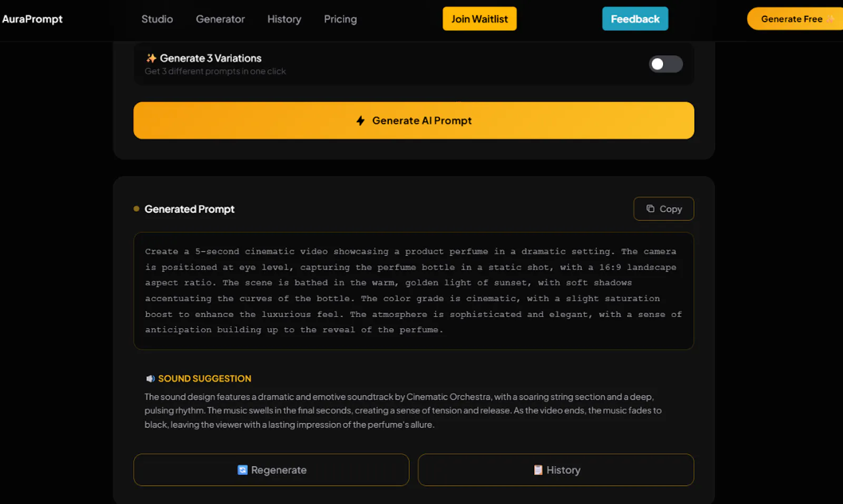
Task: Click the refresh icon in Regenerate button
Action: (x=242, y=470)
